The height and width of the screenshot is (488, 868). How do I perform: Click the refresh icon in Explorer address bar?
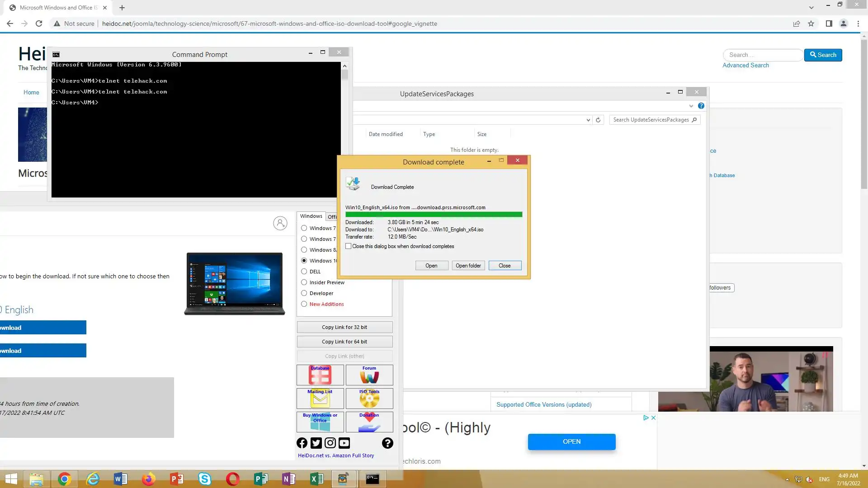coord(598,120)
